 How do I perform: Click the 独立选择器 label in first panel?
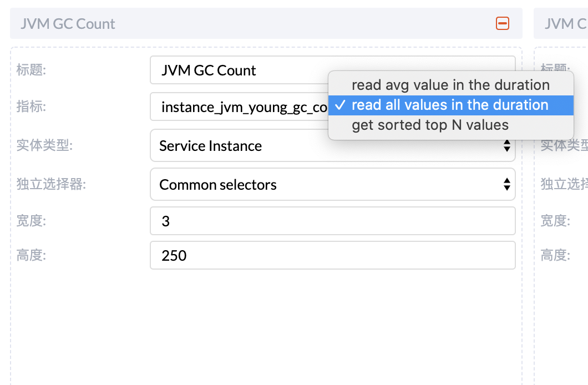[x=51, y=184]
